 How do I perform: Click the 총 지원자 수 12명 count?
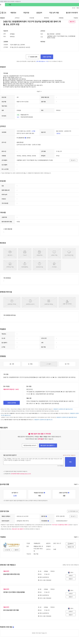click(x=15, y=496)
